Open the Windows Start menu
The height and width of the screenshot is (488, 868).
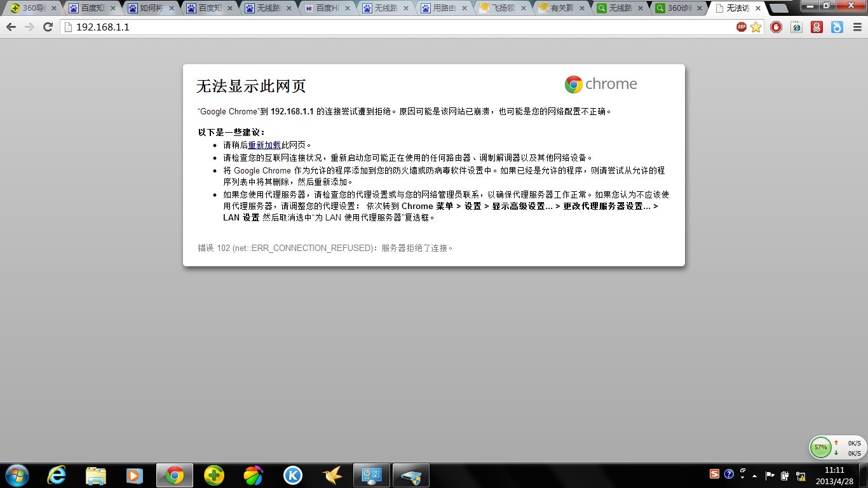[16, 475]
